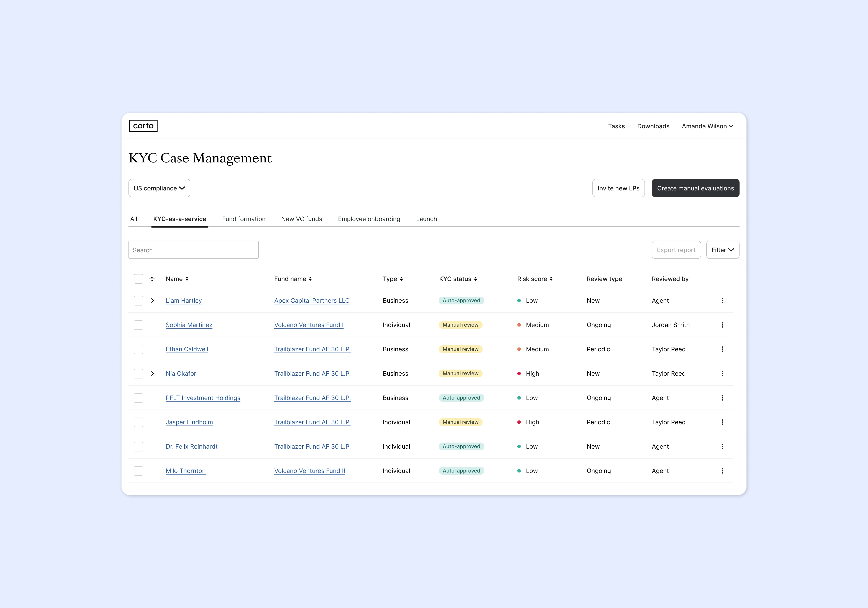The width and height of the screenshot is (868, 608).
Task: Switch to the Employee onboarding tab
Action: [369, 219]
